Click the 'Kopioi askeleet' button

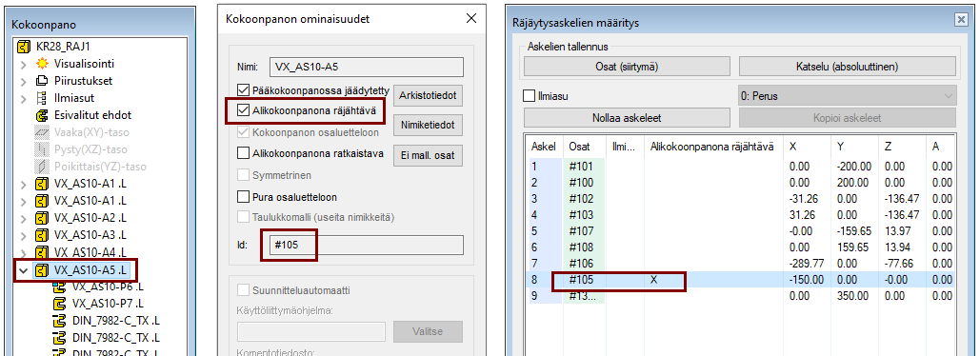pos(848,117)
